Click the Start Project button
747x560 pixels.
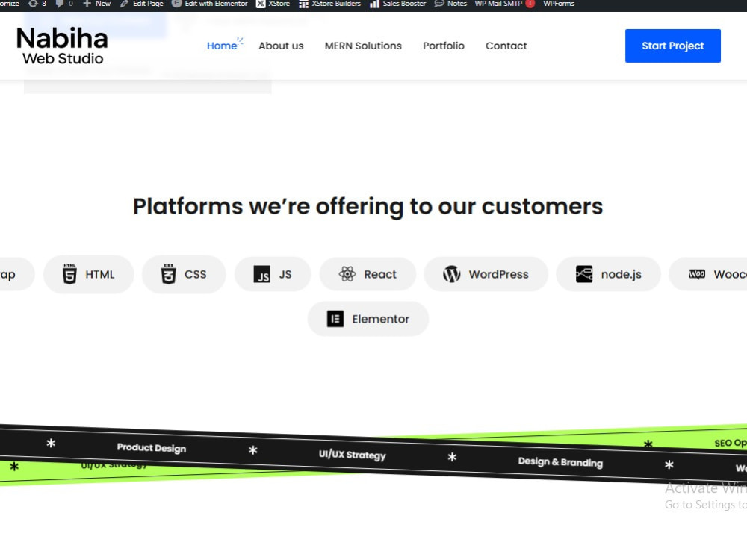pyautogui.click(x=673, y=46)
